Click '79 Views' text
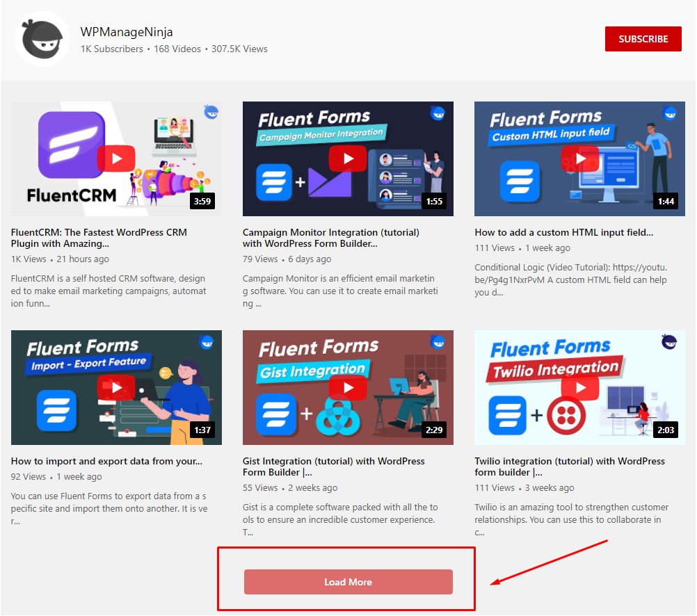697x616 pixels. (x=260, y=259)
